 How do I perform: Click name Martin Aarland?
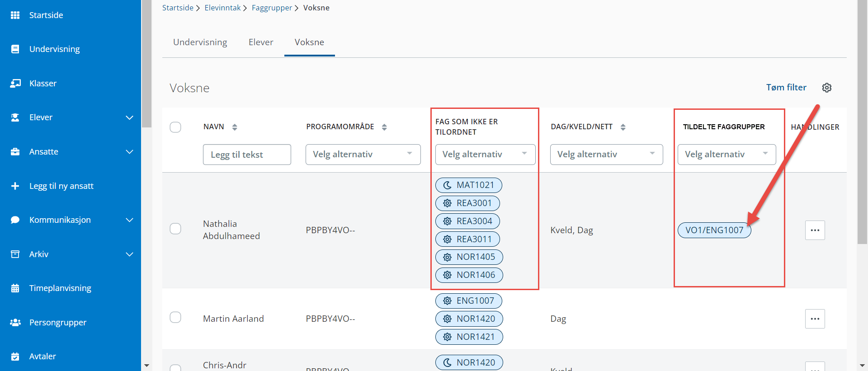pyautogui.click(x=233, y=319)
